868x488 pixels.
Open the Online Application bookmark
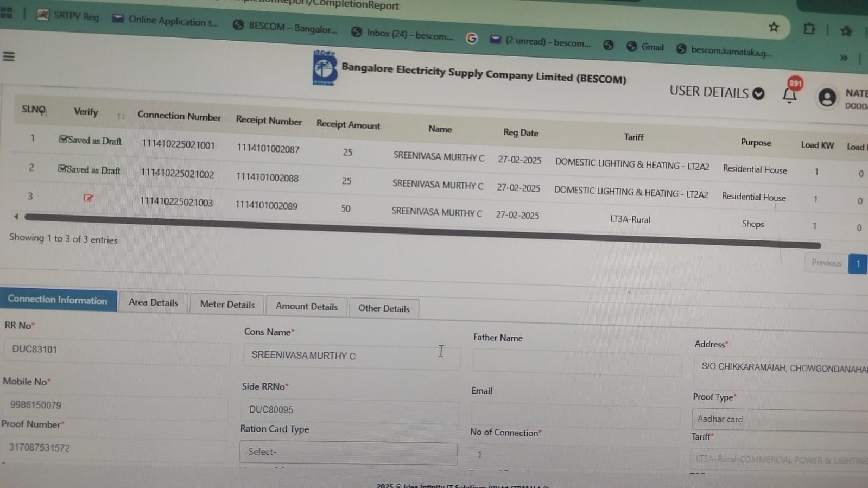(166, 21)
